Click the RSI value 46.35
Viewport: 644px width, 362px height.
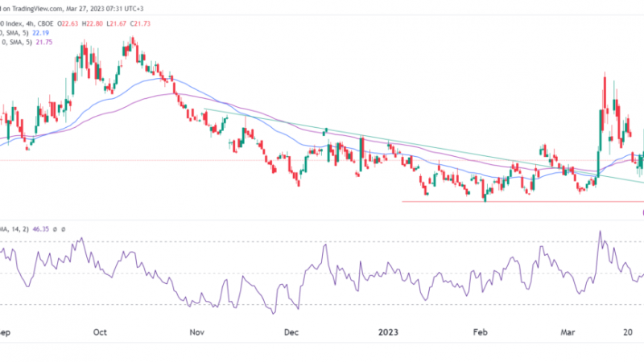click(x=41, y=229)
